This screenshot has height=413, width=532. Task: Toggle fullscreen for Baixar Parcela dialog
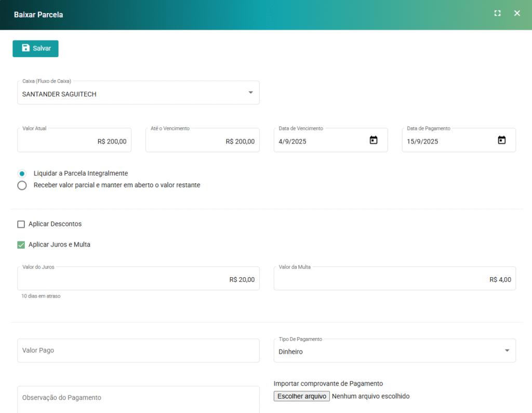(x=497, y=14)
